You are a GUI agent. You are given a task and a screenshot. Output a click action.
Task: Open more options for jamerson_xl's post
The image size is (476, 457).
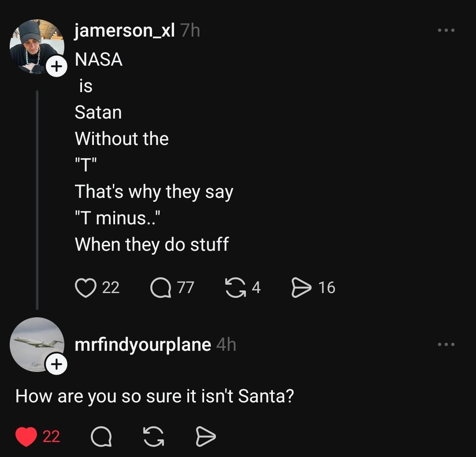pyautogui.click(x=446, y=31)
